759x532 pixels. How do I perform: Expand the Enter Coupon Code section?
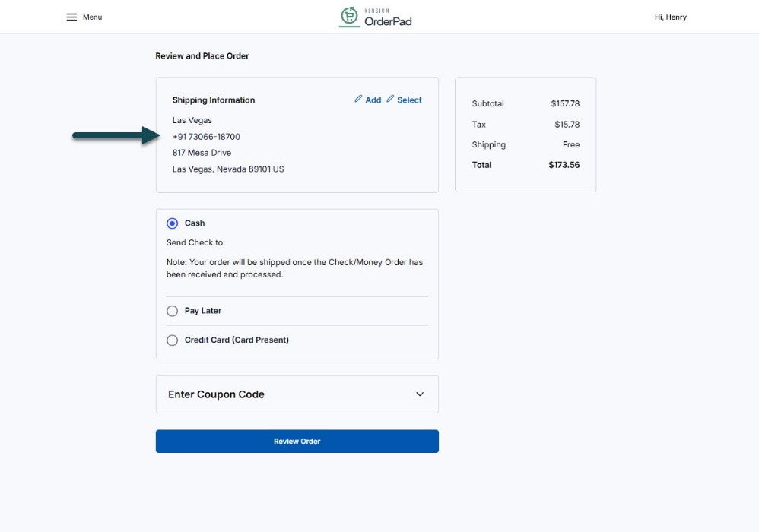click(x=297, y=394)
